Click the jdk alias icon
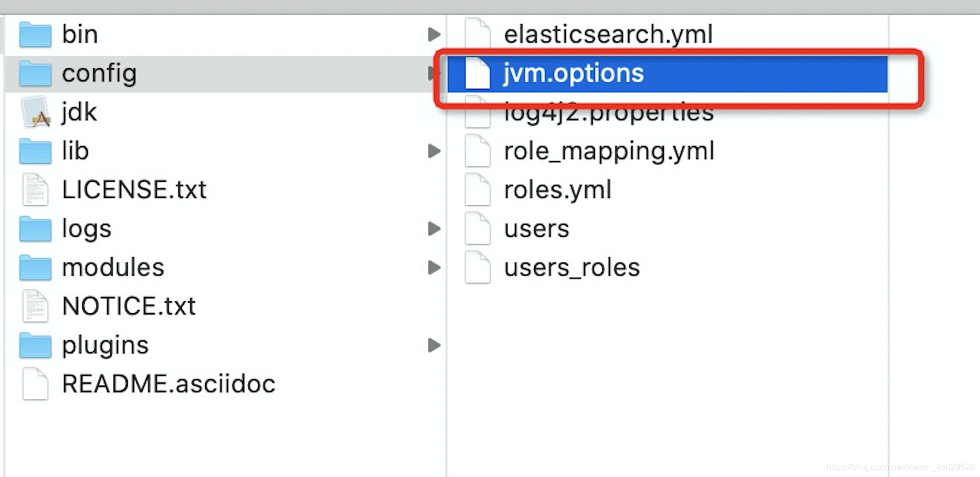The height and width of the screenshot is (477, 980). tap(35, 112)
